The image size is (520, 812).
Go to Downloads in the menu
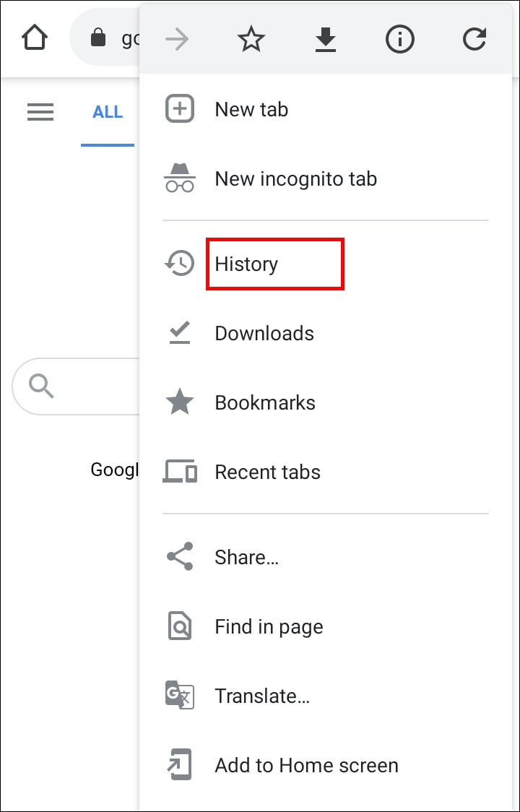264,334
